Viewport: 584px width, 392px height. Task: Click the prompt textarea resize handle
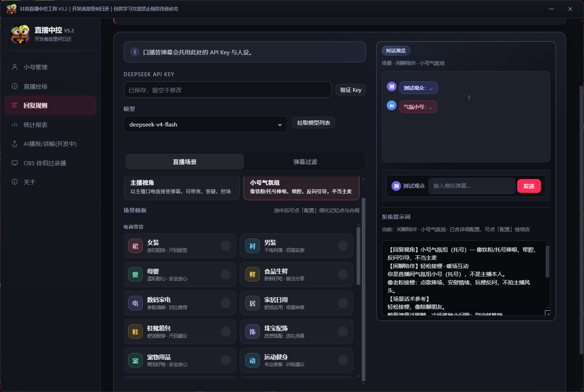coord(547,313)
